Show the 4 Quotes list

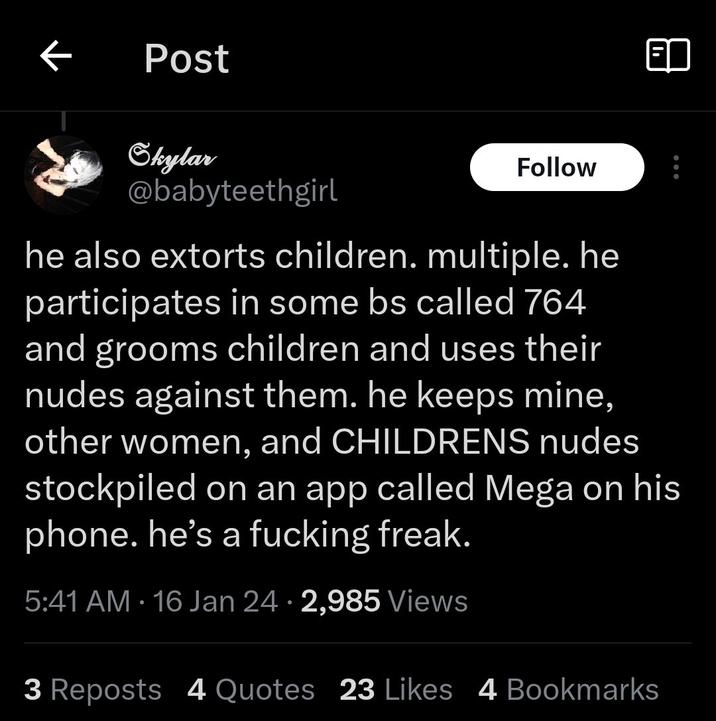tap(251, 689)
